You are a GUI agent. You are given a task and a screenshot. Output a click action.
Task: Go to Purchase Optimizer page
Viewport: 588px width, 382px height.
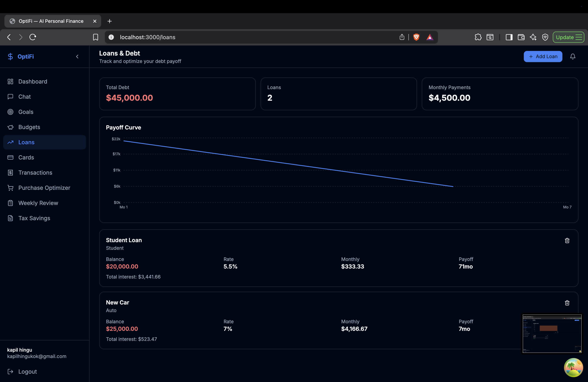[x=44, y=188]
